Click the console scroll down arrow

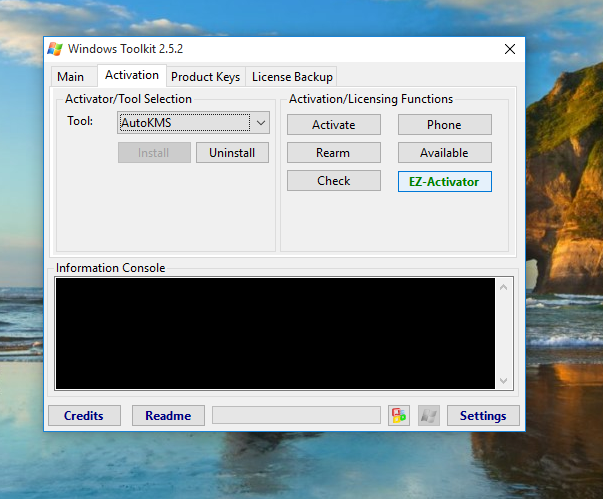pyautogui.click(x=503, y=381)
